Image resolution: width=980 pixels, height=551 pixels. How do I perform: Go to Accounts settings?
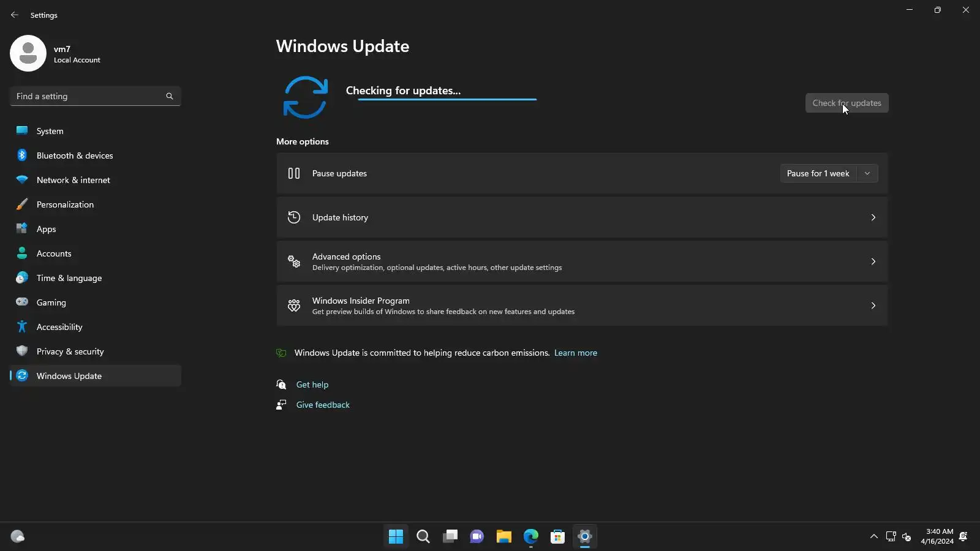[96, 253]
